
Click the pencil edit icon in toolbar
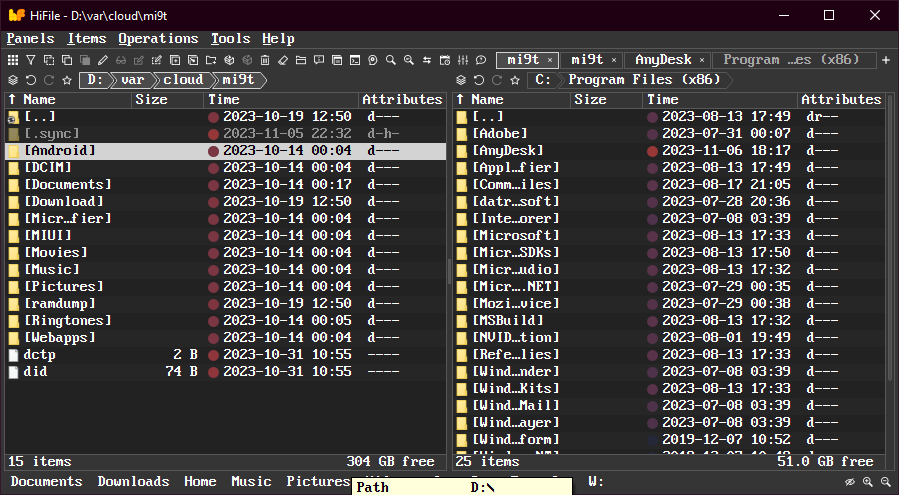click(x=102, y=60)
